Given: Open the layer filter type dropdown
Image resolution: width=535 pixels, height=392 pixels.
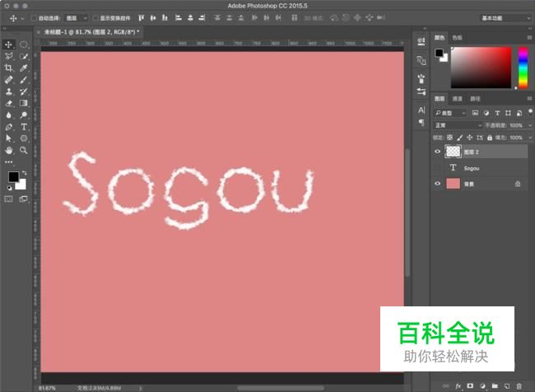Looking at the screenshot, I should tap(449, 113).
